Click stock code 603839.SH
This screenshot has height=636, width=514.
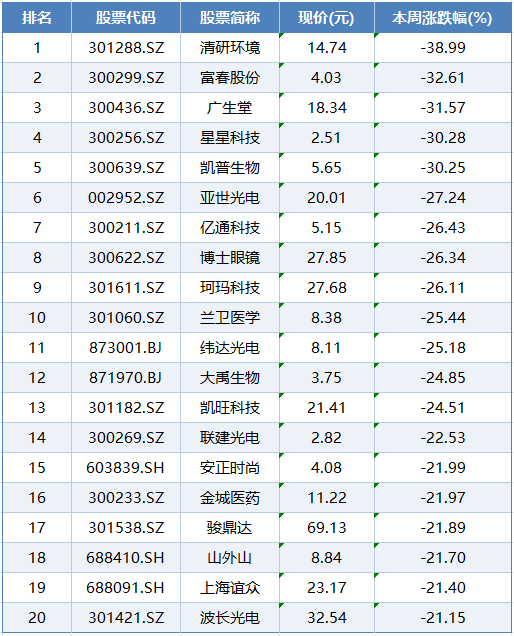click(126, 468)
